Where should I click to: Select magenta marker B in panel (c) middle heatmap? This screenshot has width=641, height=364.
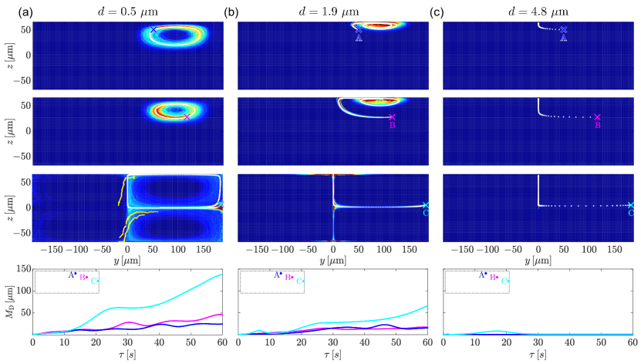coord(597,117)
